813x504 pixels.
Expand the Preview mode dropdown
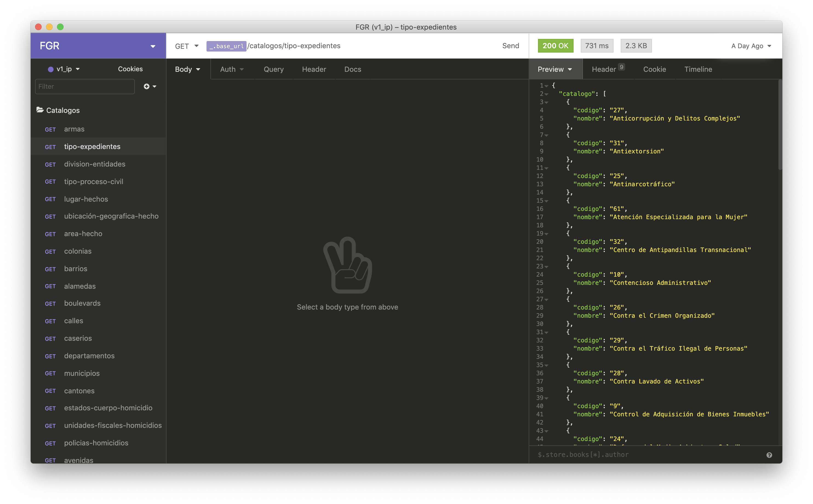click(555, 69)
